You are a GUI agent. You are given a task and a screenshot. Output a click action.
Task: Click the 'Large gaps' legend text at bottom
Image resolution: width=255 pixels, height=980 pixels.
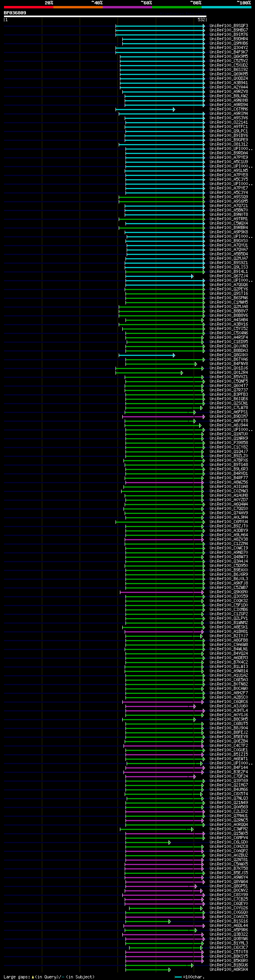click(17, 977)
